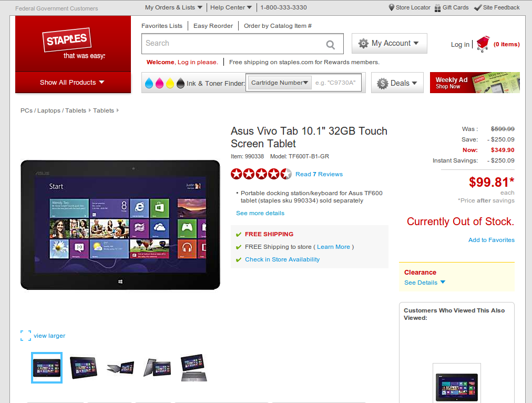Click the PCs / Laptops / Tablets breadcrumb
Viewport: 532px width, 403px height.
53,110
